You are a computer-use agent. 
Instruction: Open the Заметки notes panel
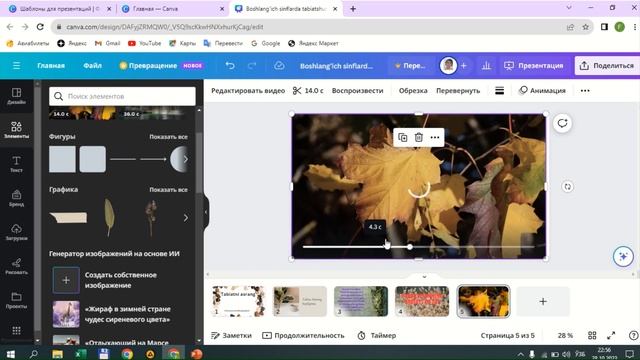click(231, 336)
